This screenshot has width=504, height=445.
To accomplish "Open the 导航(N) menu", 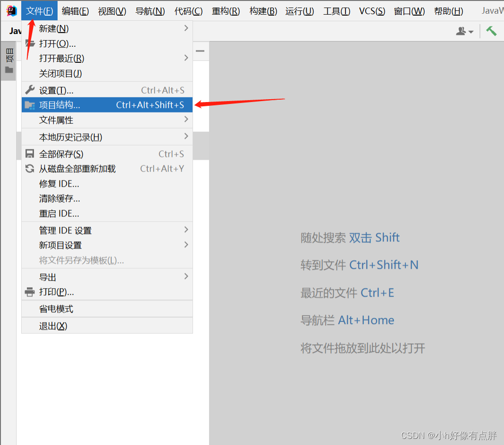I will pos(150,11).
